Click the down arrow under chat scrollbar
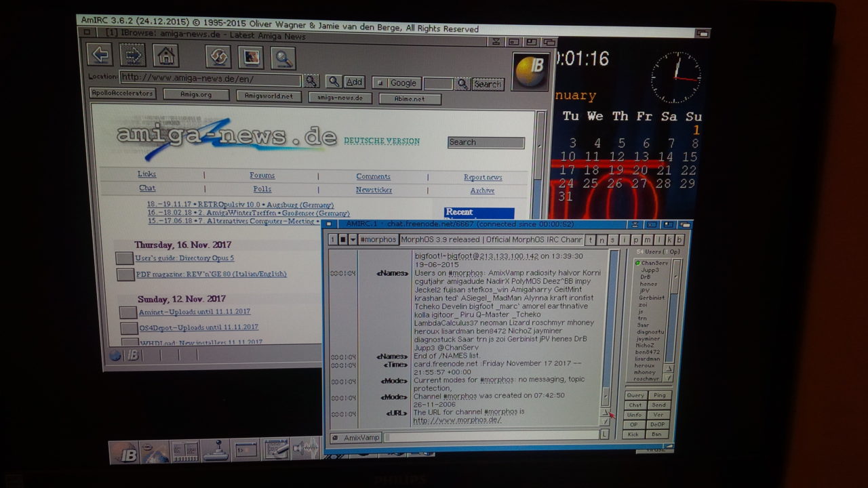Viewport: 868px width, 488px height. pos(606,421)
